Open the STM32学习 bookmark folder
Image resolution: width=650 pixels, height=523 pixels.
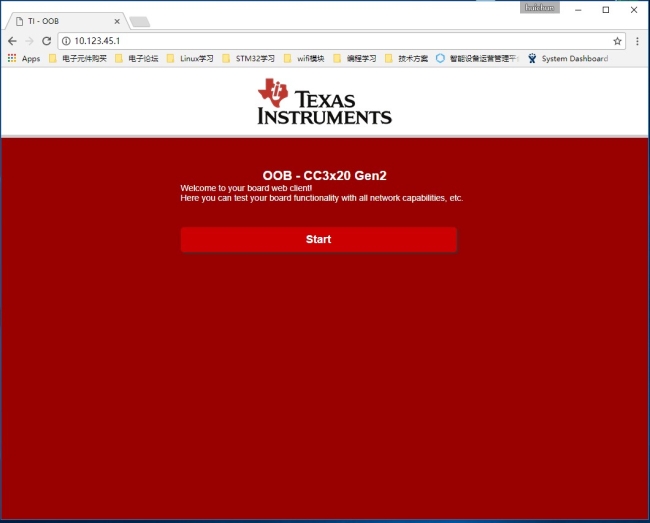coord(248,58)
